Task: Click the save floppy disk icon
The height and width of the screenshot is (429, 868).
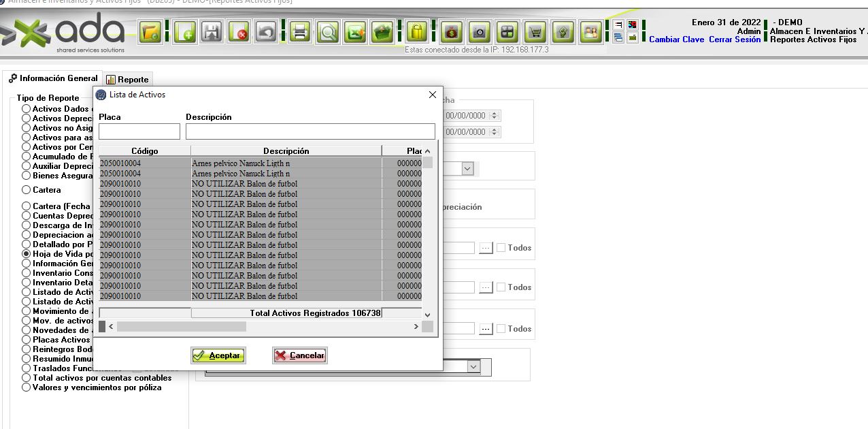Action: [212, 32]
